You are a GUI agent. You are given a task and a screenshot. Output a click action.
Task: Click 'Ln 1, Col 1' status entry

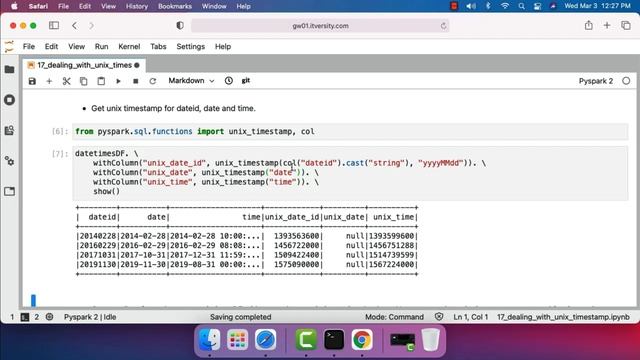tap(471, 317)
